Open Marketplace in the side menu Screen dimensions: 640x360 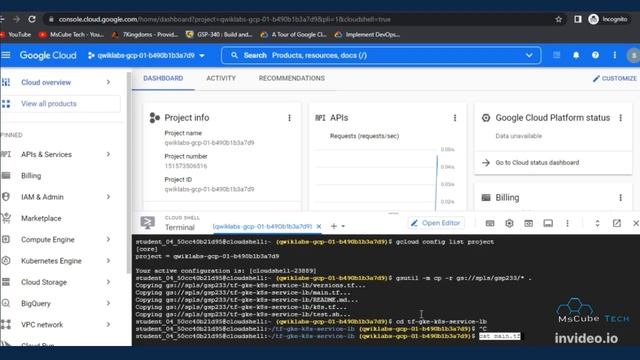[41, 218]
